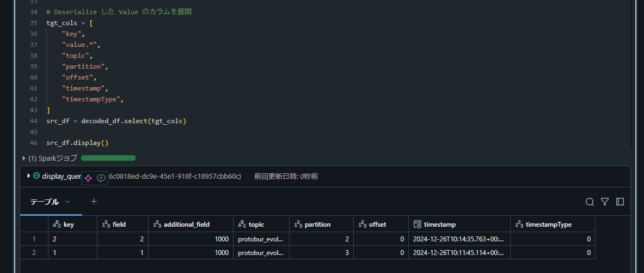Click the "partition" string in code
This screenshot has width=644, height=273.
(83, 66)
